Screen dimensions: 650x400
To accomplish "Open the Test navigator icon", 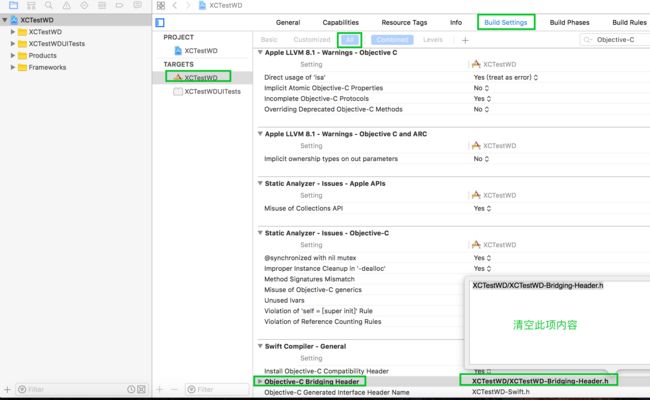I will (84, 5).
